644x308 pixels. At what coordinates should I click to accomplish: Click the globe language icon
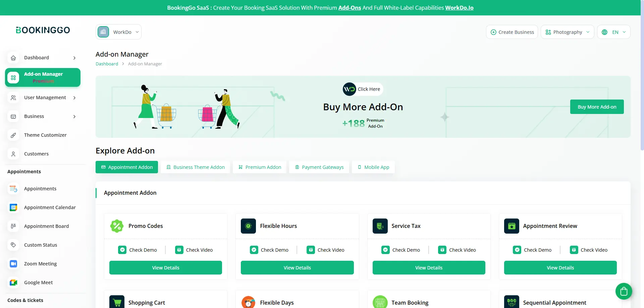[604, 32]
